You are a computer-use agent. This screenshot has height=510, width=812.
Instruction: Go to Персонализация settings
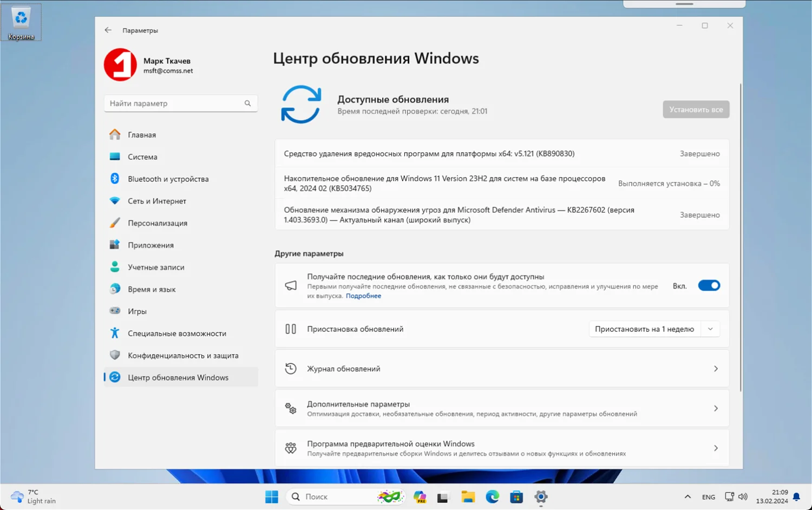(181, 223)
